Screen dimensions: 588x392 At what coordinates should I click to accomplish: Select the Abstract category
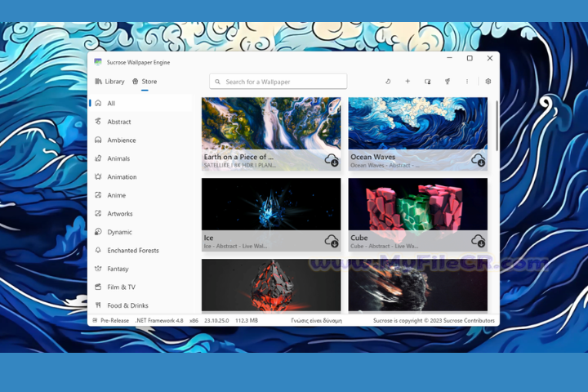click(x=119, y=122)
